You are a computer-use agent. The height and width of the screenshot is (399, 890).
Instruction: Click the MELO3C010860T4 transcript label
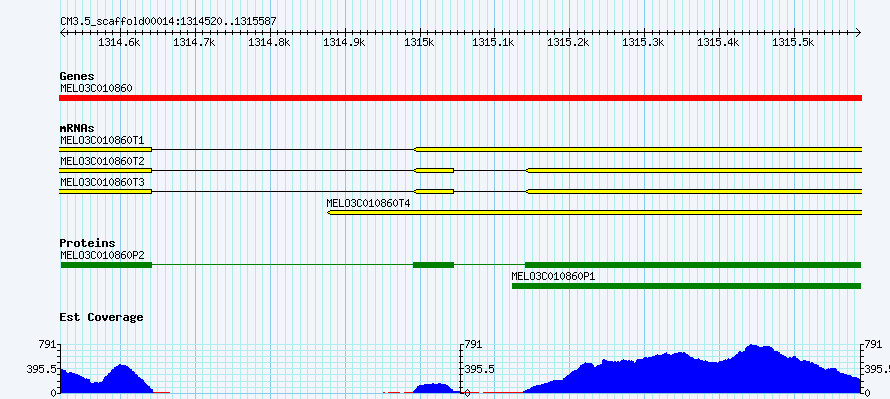368,203
